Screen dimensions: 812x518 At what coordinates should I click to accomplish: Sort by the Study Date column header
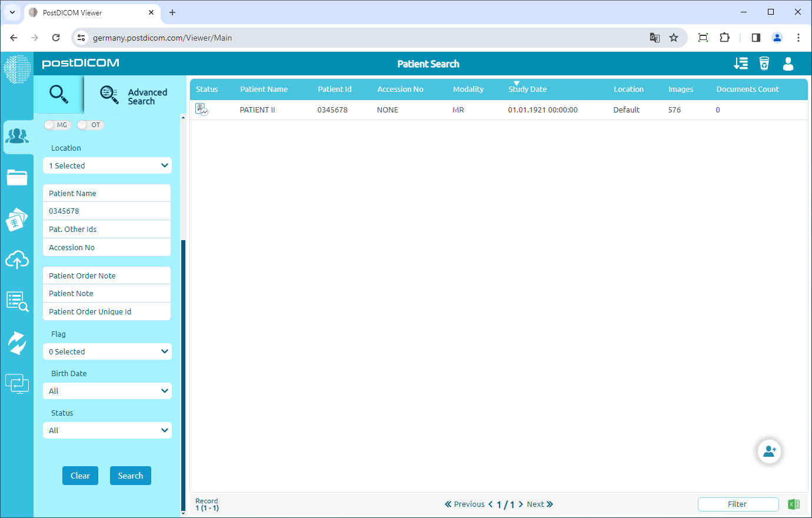pyautogui.click(x=527, y=89)
